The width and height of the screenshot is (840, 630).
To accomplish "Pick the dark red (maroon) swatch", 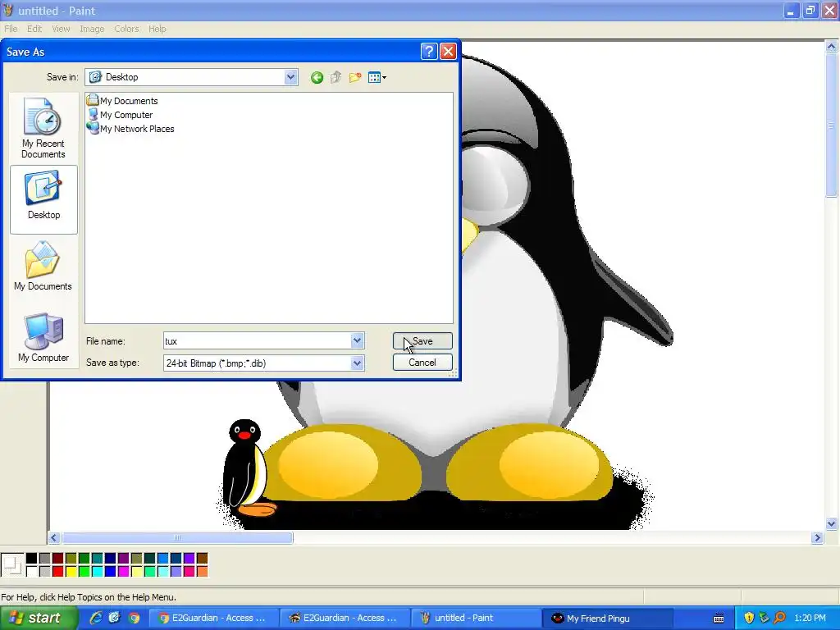I will point(58,559).
